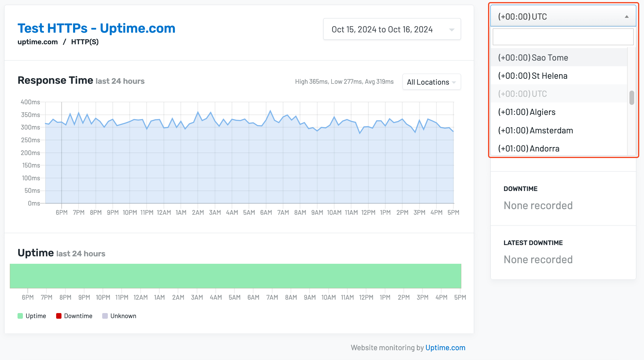Image resolution: width=644 pixels, height=360 pixels.
Task: Expand the All Locations filter
Action: tap(431, 82)
